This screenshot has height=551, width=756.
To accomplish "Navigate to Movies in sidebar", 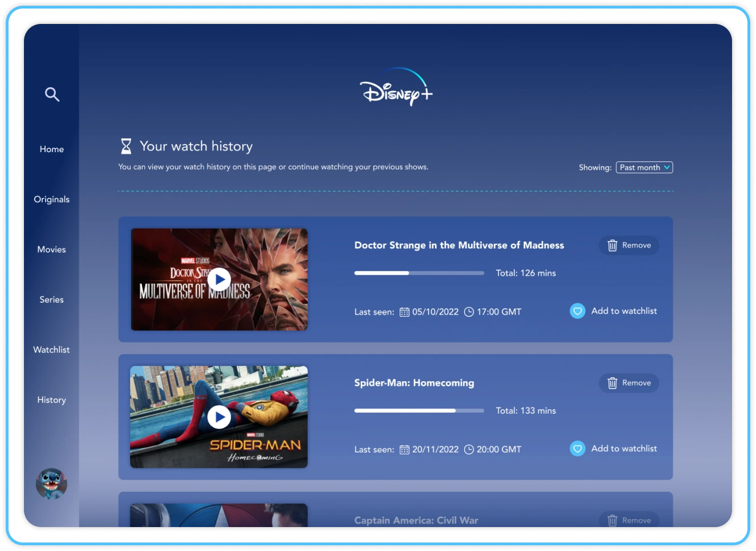I will point(52,250).
